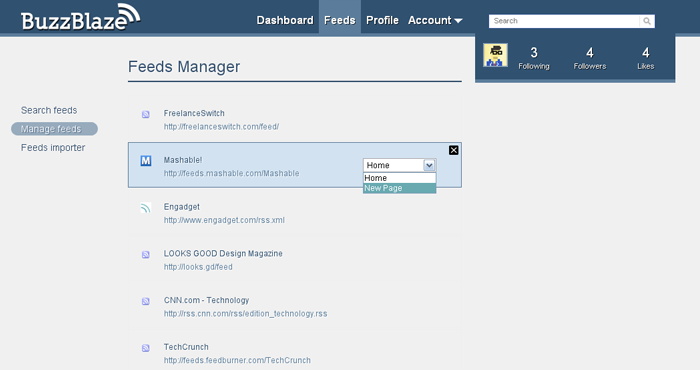Choose Home option in the dropdown list
The image size is (700, 370).
(x=400, y=178)
